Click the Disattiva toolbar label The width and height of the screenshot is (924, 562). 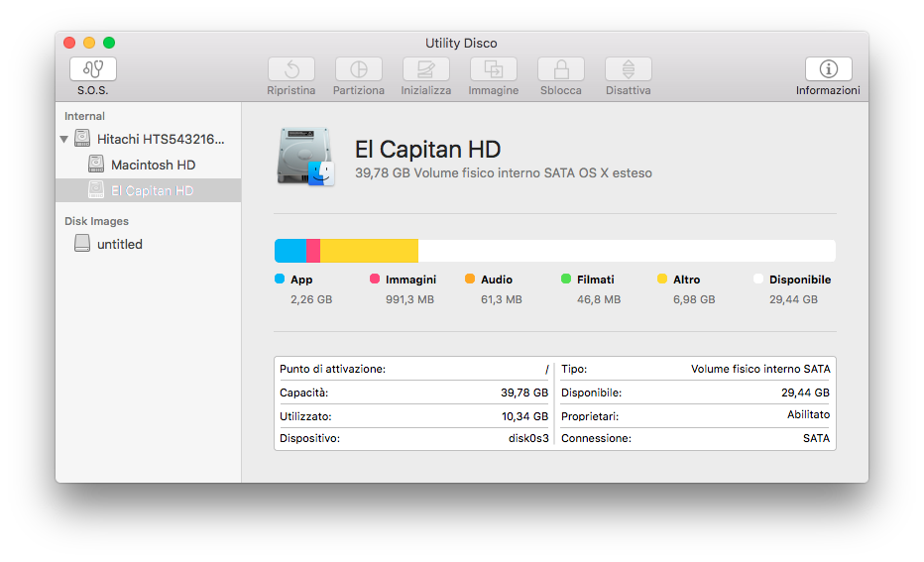629,90
